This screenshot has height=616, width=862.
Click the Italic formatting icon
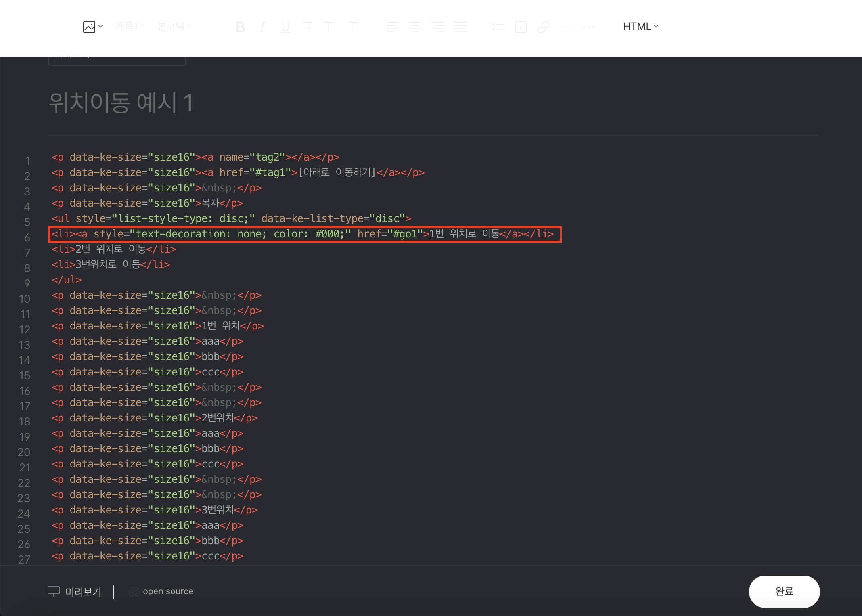tap(262, 27)
